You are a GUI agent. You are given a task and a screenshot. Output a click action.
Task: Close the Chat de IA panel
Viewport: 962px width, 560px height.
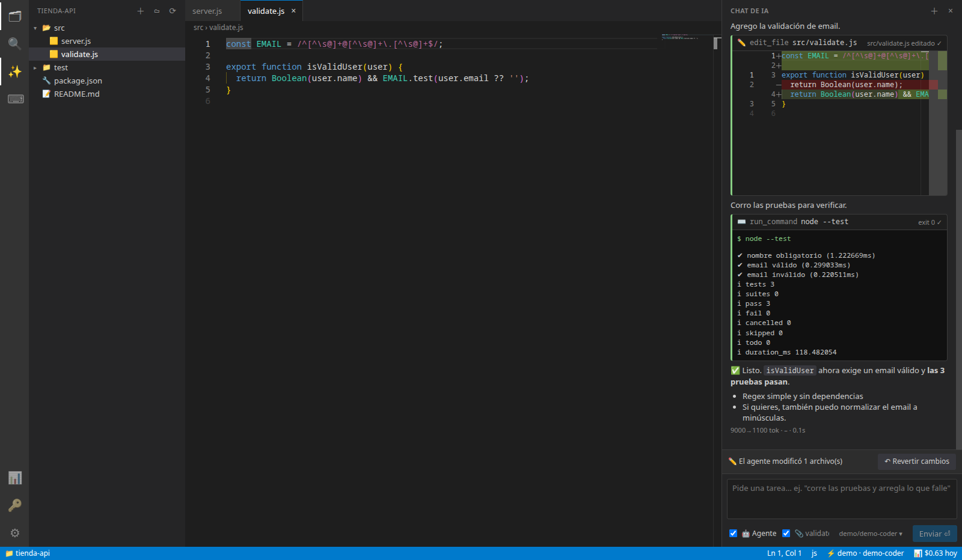[951, 11]
